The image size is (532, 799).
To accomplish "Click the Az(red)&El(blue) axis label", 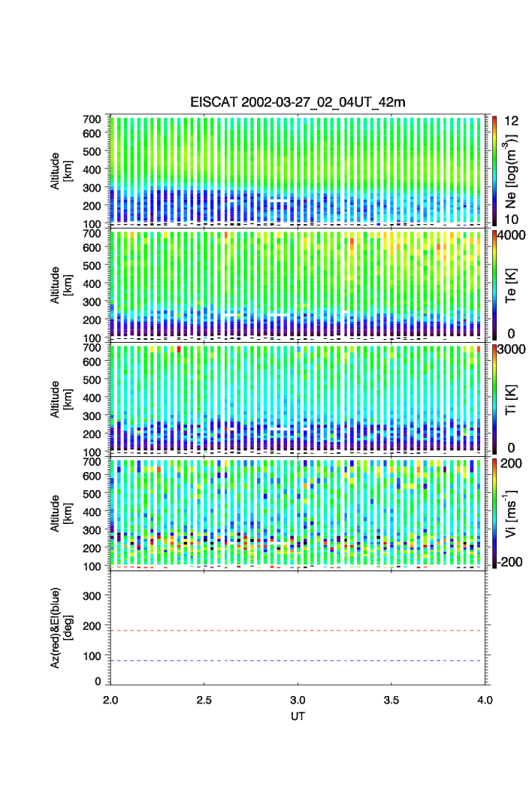I will (x=61, y=628).
